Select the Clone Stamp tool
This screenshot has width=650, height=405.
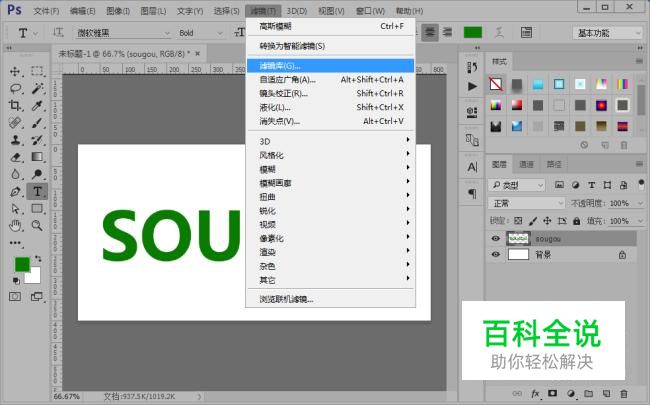(15, 140)
